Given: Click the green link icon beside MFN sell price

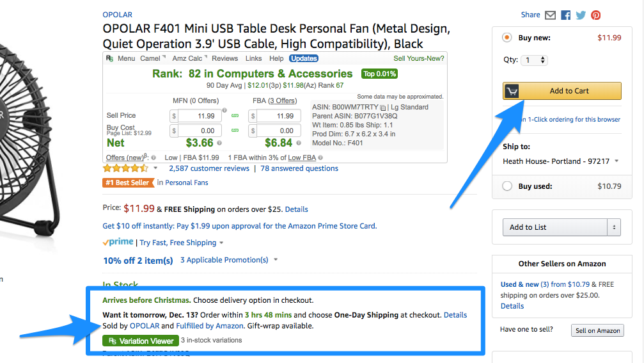Looking at the screenshot, I should (x=235, y=116).
